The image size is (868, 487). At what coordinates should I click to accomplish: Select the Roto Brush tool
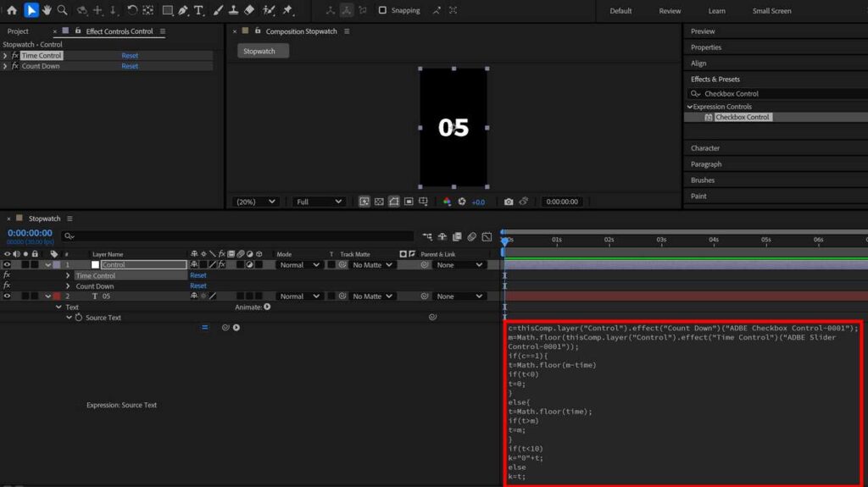point(269,10)
